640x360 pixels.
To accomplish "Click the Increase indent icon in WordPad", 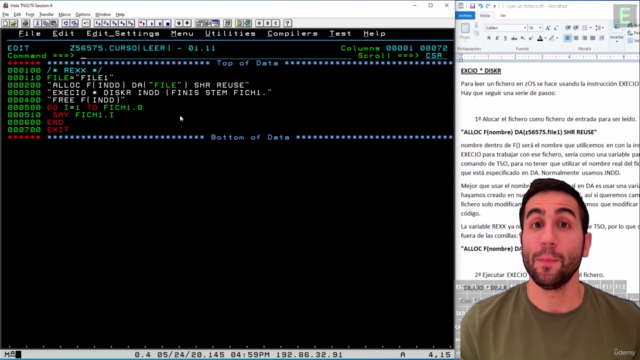I will click(x=576, y=28).
